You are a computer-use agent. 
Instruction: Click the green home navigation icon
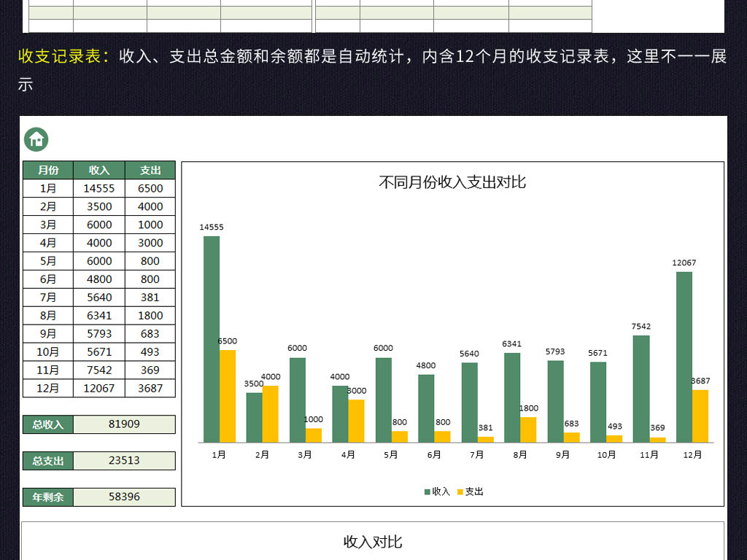click(36, 139)
